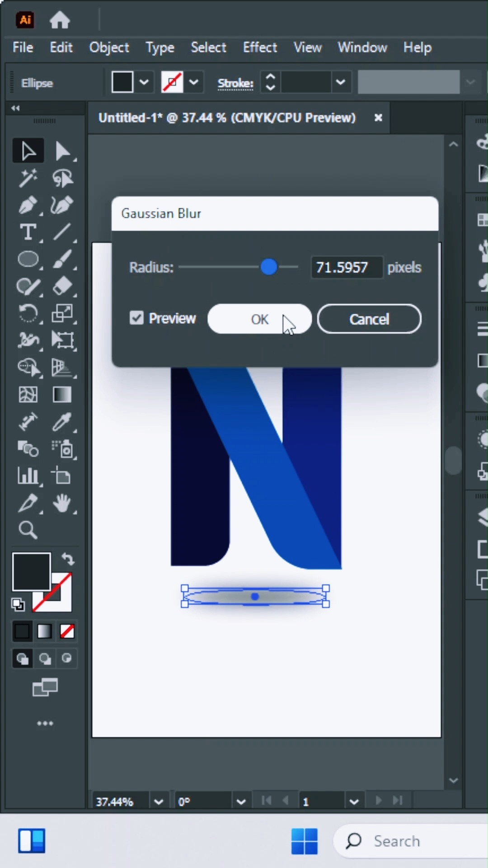
Task: Select the Curvature tool
Action: (x=62, y=205)
